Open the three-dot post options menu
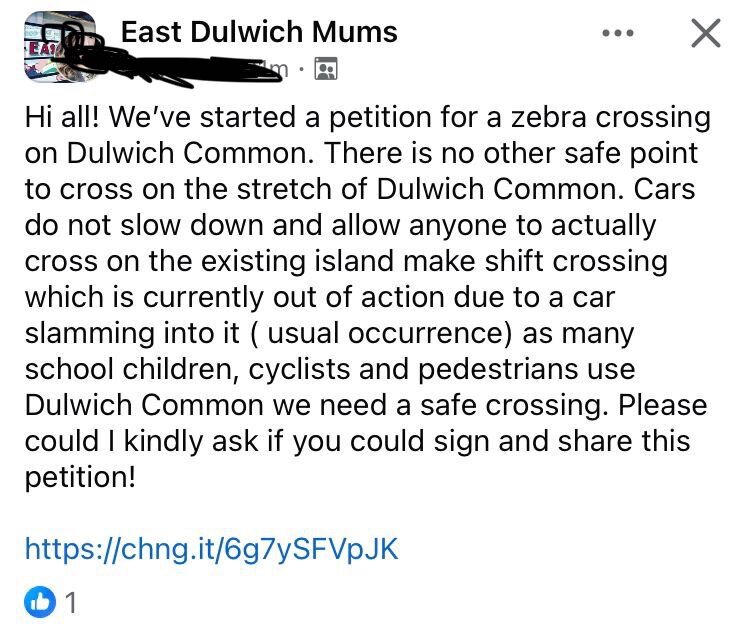 point(617,31)
